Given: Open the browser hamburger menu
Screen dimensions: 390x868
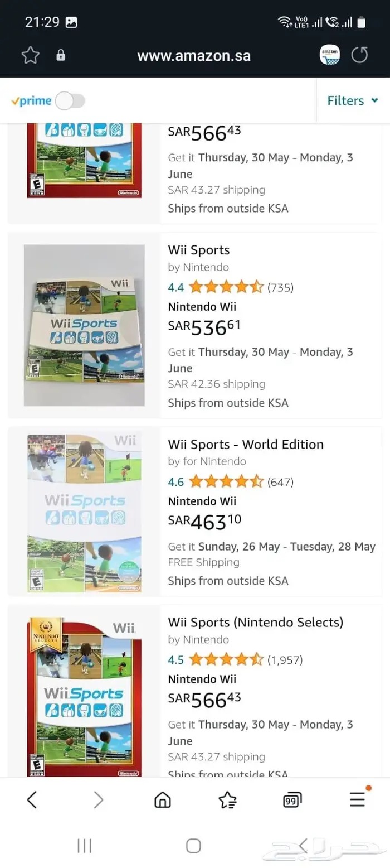Looking at the screenshot, I should [x=358, y=800].
